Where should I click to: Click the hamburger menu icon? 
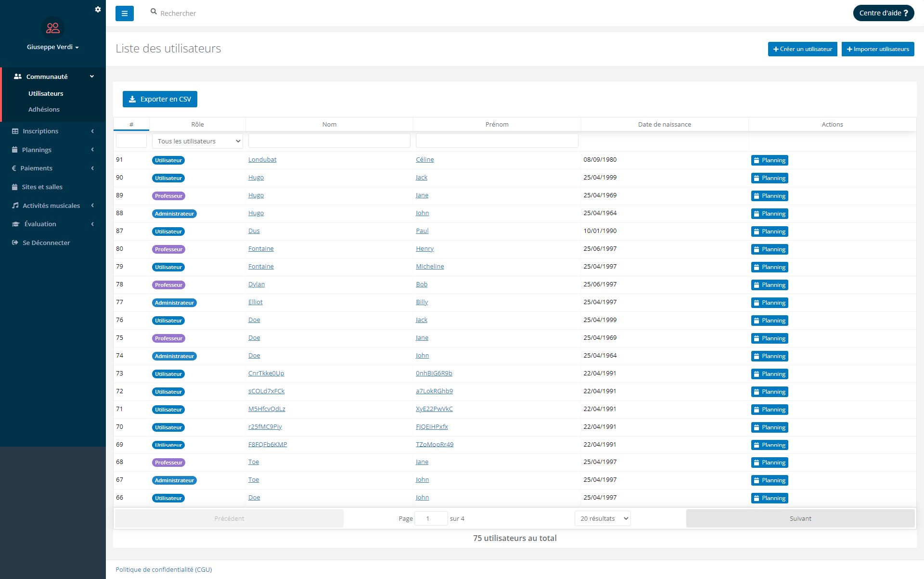point(125,13)
